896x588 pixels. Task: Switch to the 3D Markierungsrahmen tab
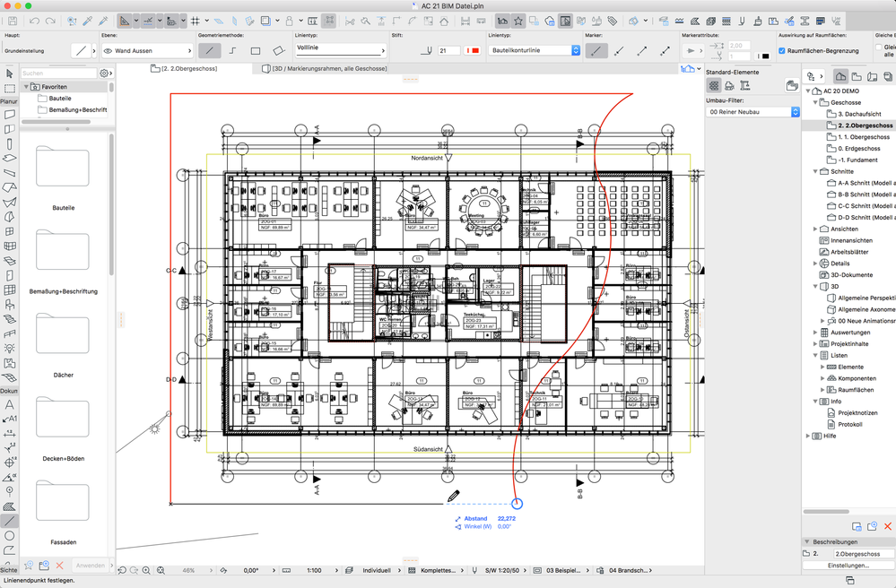(x=325, y=68)
